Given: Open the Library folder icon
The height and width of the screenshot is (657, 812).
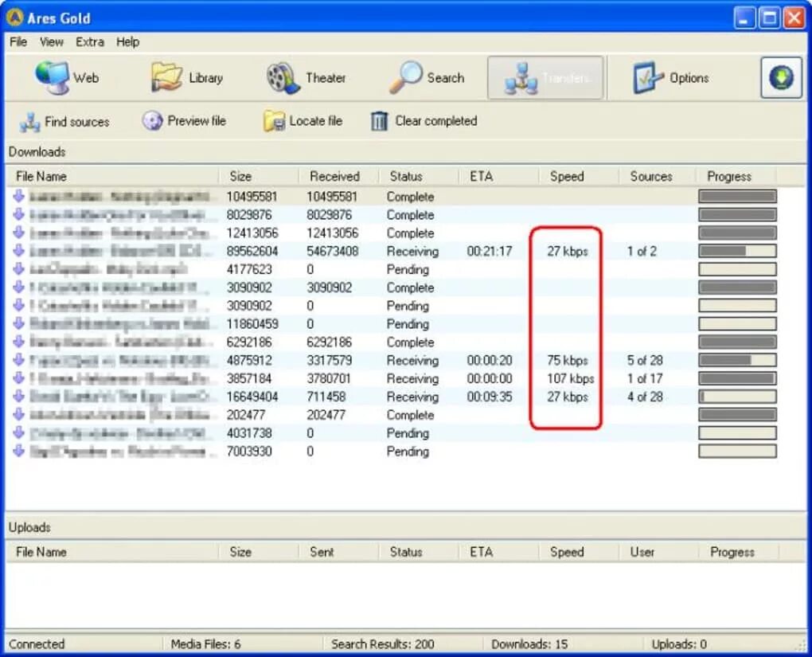Looking at the screenshot, I should (x=166, y=78).
